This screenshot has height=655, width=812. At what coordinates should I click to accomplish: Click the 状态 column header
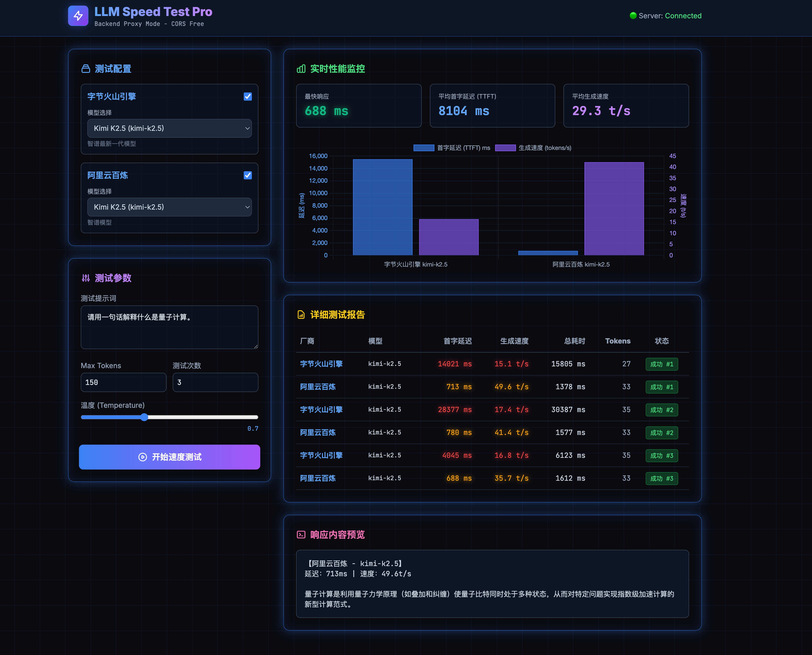[662, 341]
